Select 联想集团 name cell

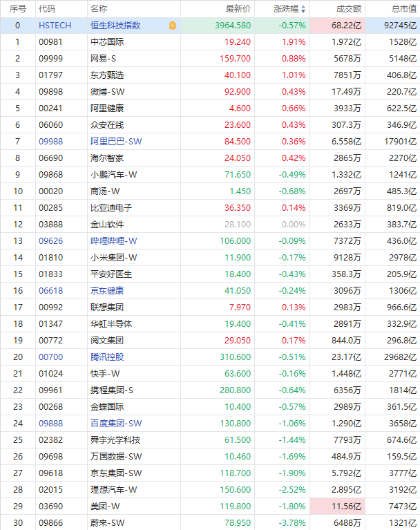[x=134, y=307]
